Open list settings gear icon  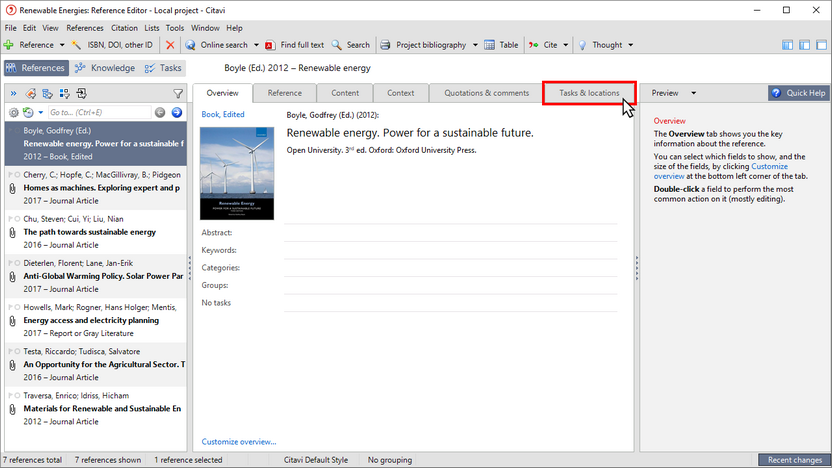click(x=13, y=112)
